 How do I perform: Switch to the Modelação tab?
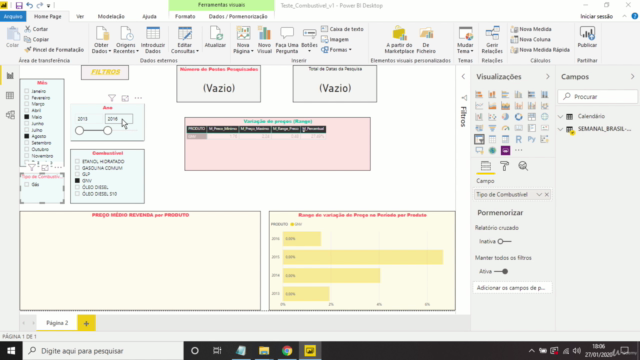(111, 16)
